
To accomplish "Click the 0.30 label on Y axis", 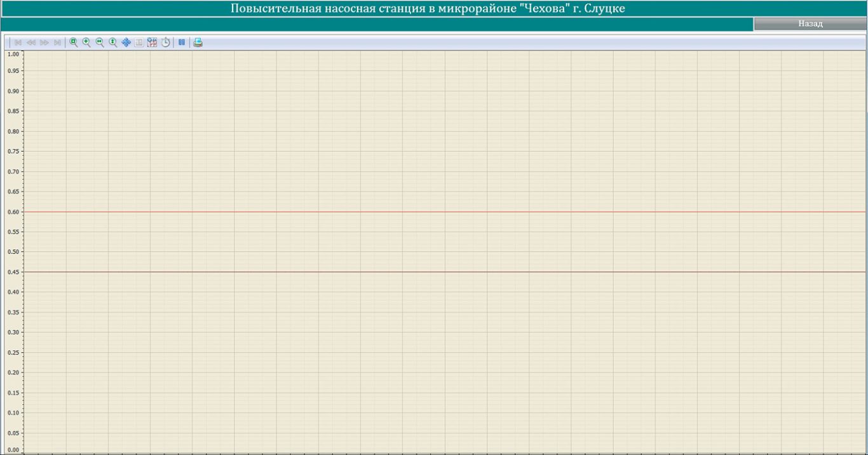I will (x=13, y=332).
